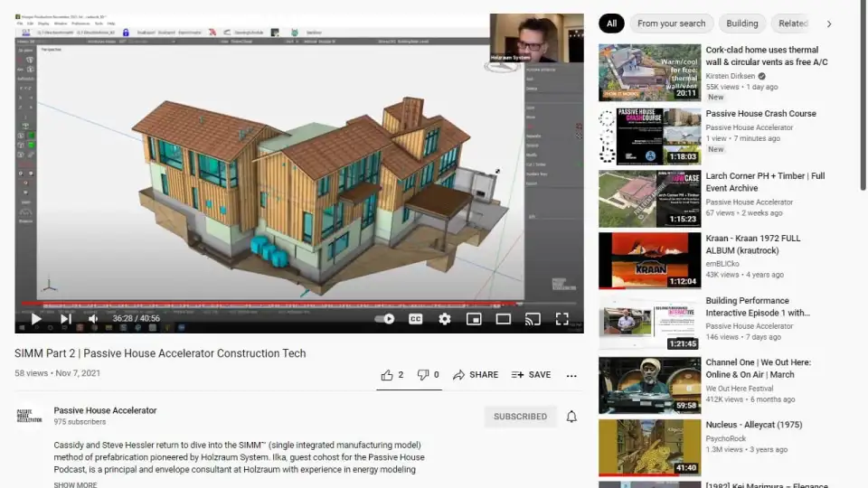Open Larch Corner PH + Timber title
The height and width of the screenshot is (488, 868).
(x=765, y=182)
